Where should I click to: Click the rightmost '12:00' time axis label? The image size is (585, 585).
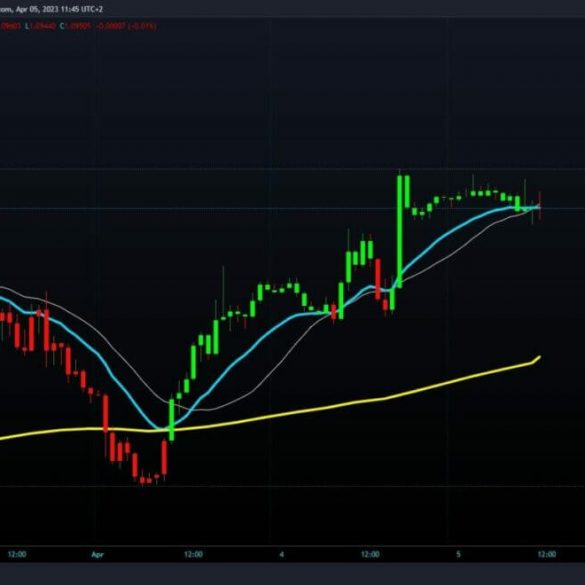(x=547, y=554)
